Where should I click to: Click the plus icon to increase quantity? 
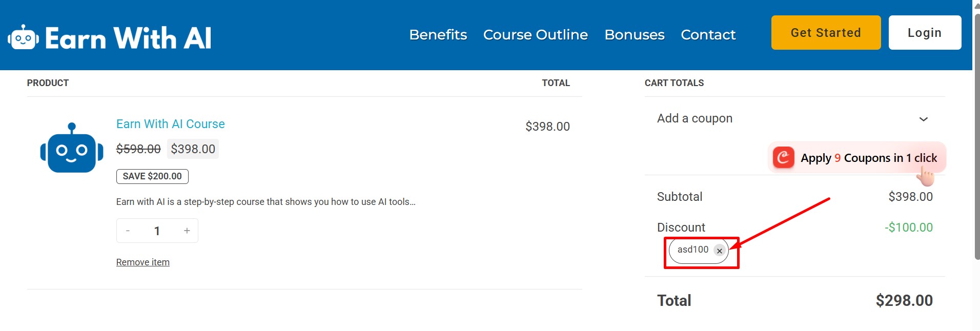tap(187, 231)
